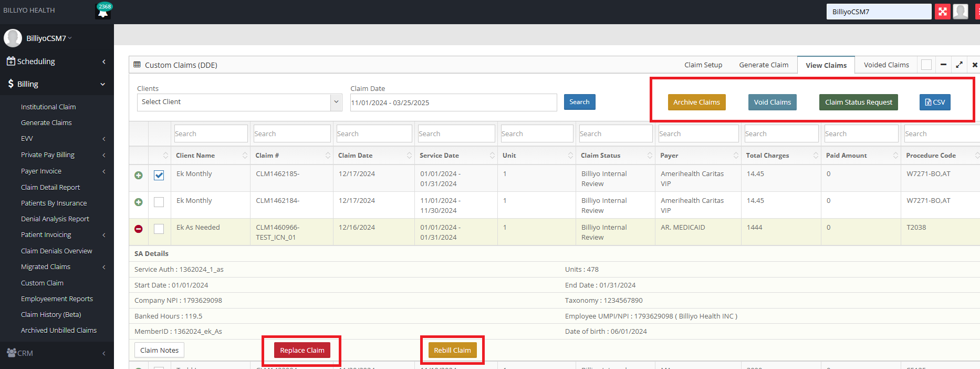Viewport: 980px width, 369px height.
Task: Open Patients By Insurance in sidebar
Action: [54, 203]
